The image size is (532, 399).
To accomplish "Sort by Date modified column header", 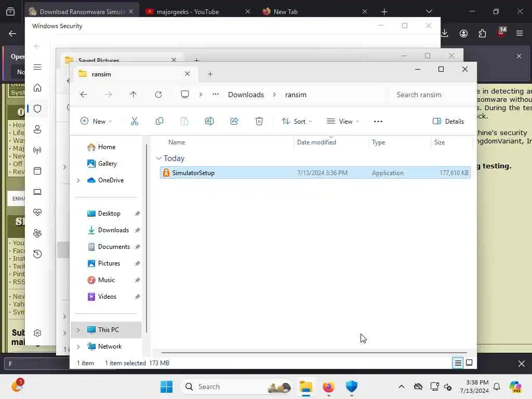I will 316,142.
